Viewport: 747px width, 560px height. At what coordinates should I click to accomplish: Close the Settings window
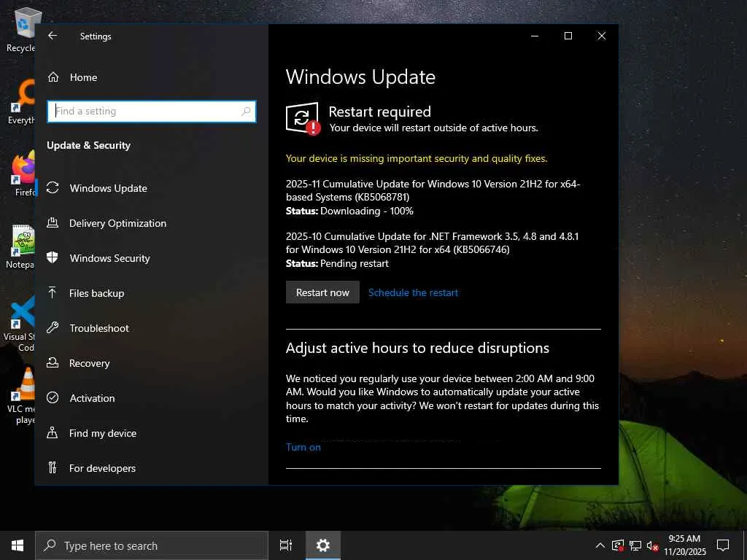(602, 36)
